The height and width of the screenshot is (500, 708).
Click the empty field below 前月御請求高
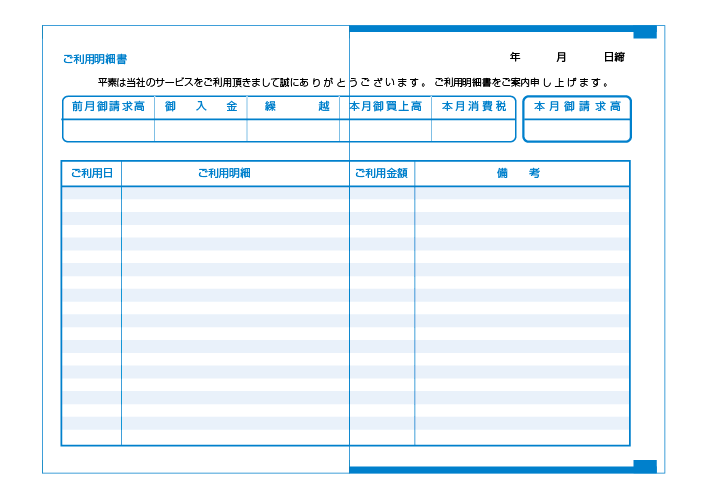[x=108, y=130]
